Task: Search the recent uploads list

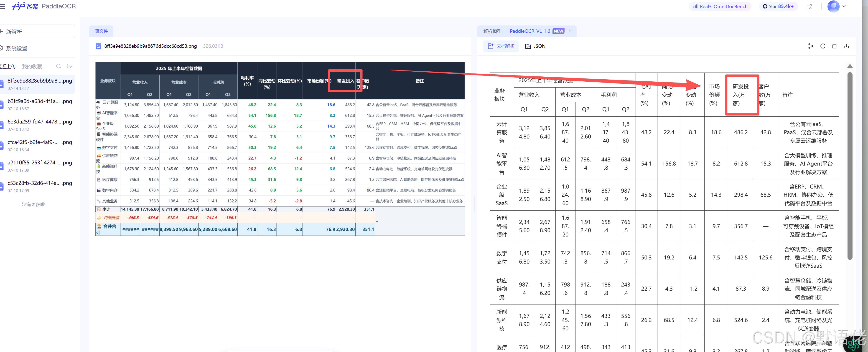Action: [x=58, y=66]
